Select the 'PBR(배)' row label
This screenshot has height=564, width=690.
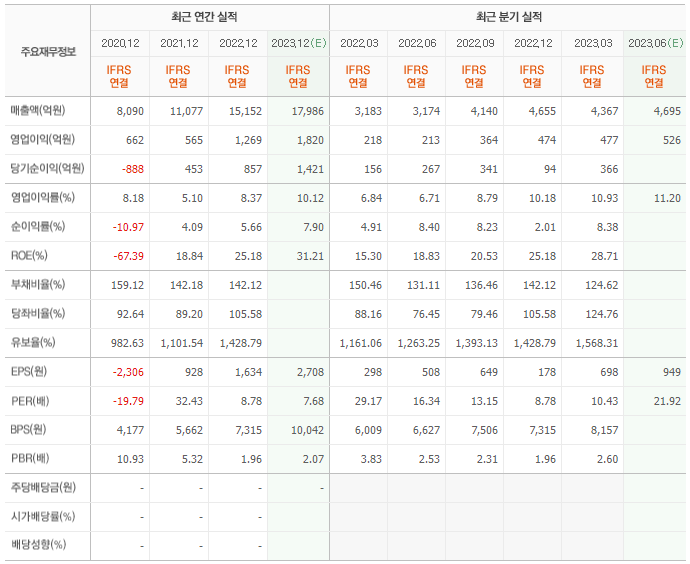(x=30, y=459)
